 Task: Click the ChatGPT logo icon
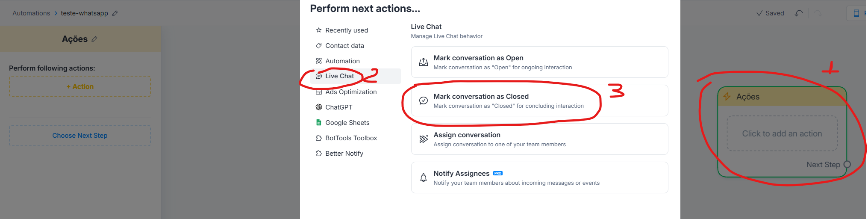319,107
